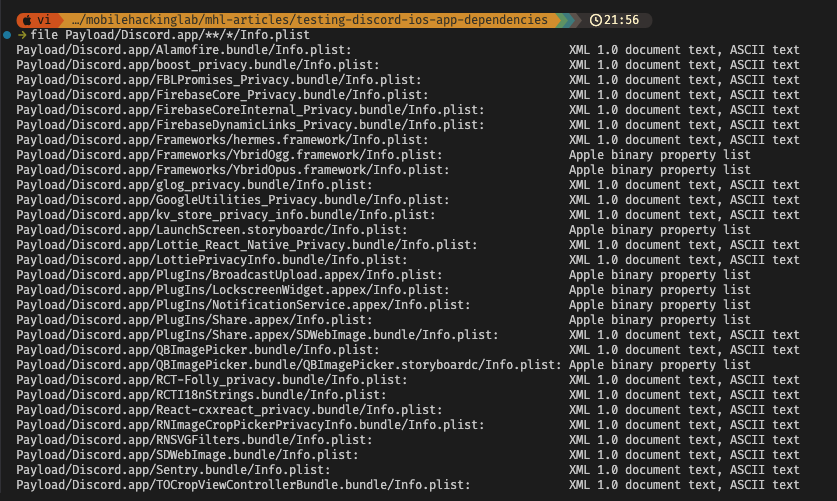Image resolution: width=837 pixels, height=501 pixels.
Task: Click the YbridOgg.framework/Info.plist path
Action: [x=229, y=155]
